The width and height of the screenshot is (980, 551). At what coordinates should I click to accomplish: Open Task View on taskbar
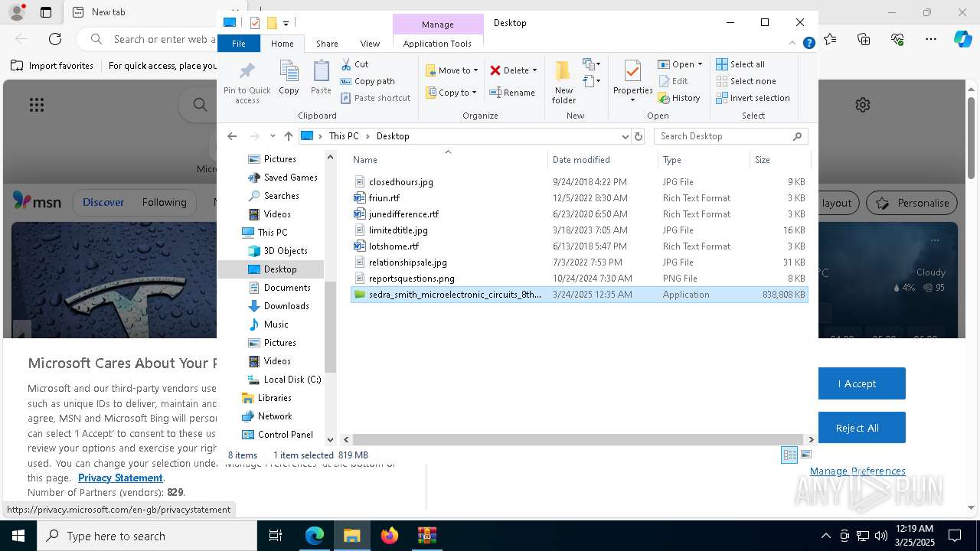coord(276,536)
